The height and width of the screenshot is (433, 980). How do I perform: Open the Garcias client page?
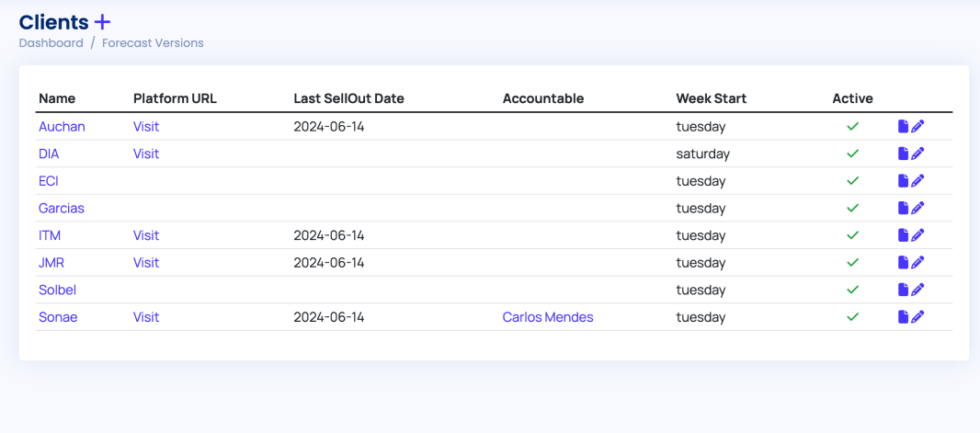(62, 208)
